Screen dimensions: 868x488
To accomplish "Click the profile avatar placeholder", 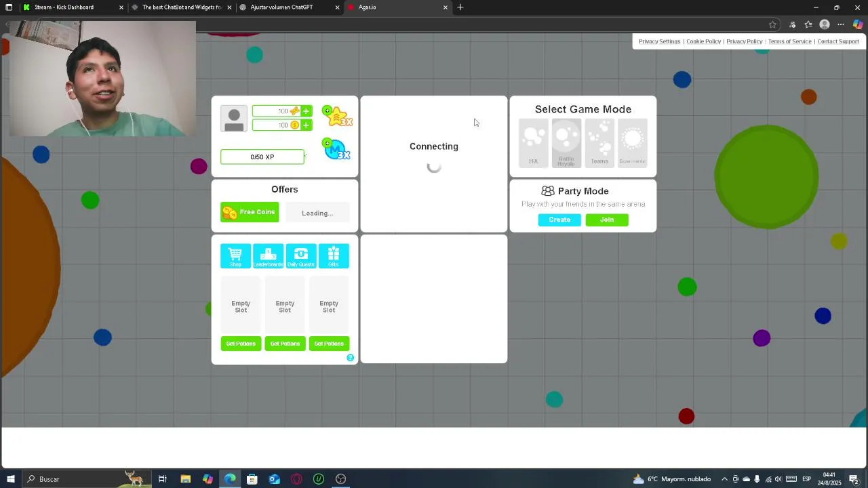I will [x=234, y=119].
